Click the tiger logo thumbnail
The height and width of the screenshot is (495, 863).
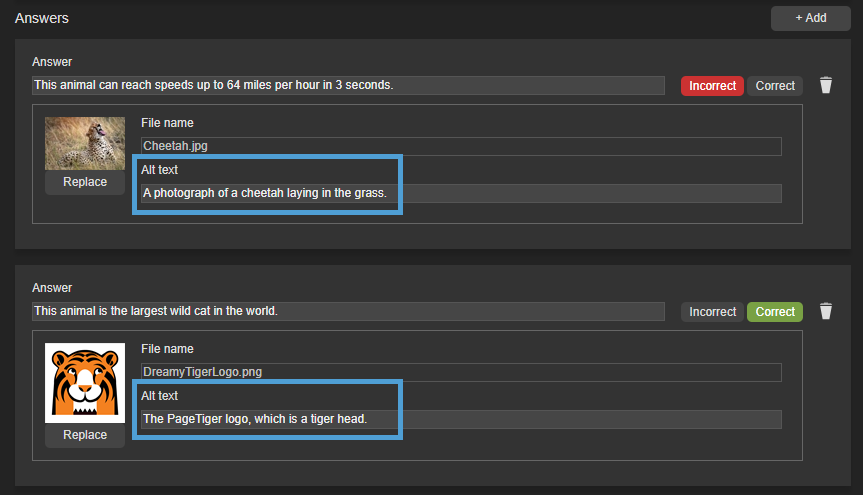[85, 382]
